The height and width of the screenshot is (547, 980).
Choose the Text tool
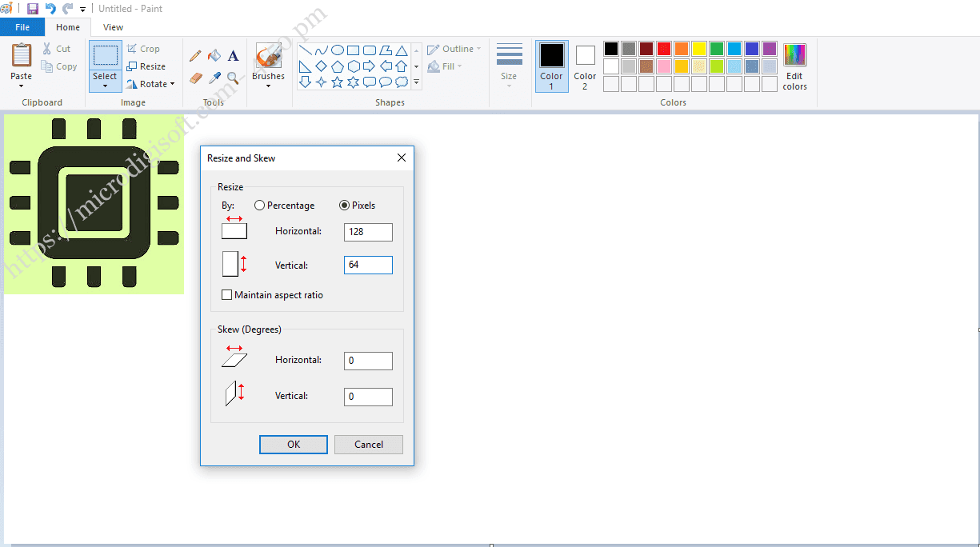click(233, 56)
